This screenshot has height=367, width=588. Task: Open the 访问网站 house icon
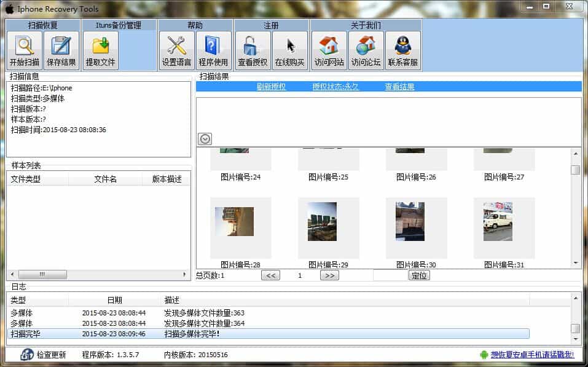tap(329, 50)
